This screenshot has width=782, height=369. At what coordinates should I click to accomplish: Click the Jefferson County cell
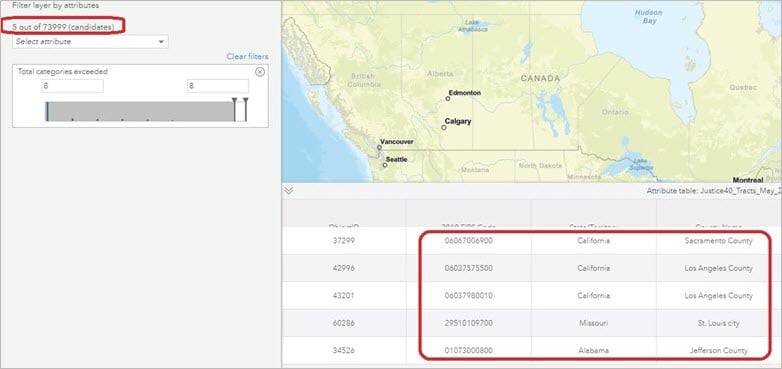tap(719, 351)
